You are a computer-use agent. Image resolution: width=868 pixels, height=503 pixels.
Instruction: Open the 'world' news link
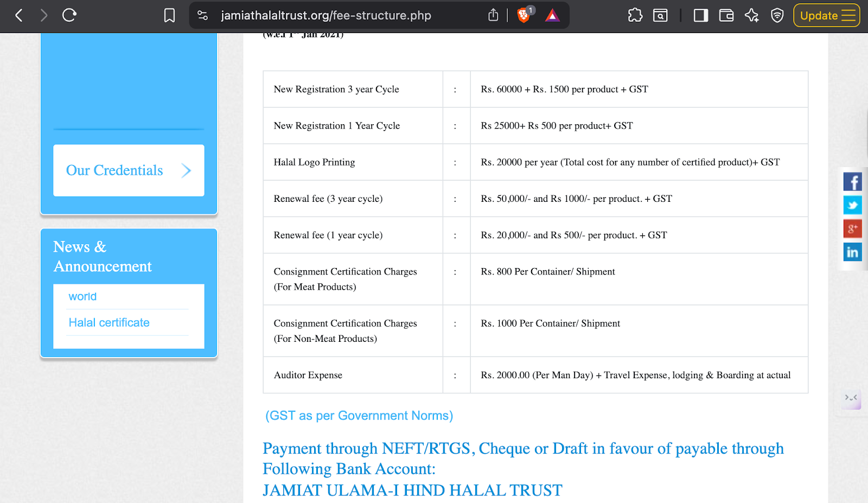[82, 297]
